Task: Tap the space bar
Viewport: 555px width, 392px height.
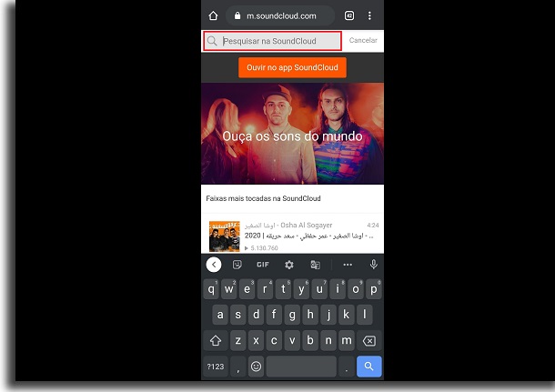Action: coord(301,367)
